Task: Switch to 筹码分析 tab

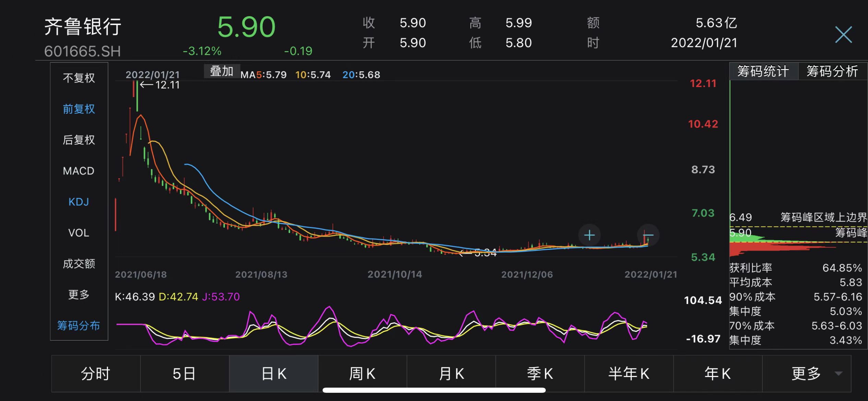Action: tap(832, 71)
